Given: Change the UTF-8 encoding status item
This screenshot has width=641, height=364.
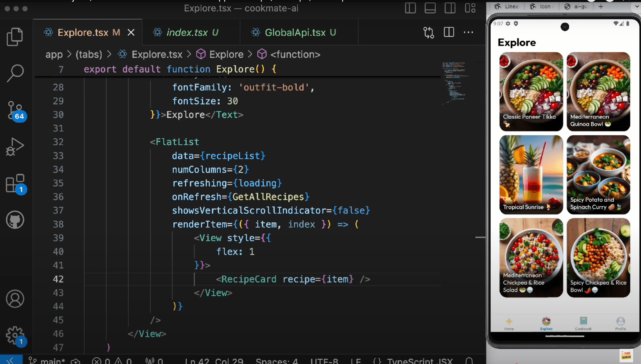Looking at the screenshot, I should [324, 361].
